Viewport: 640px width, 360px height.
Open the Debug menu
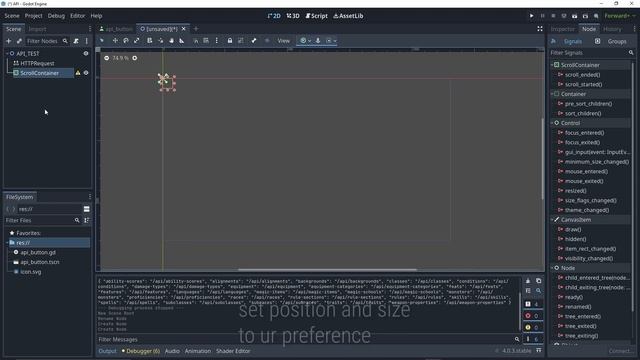[x=56, y=16]
